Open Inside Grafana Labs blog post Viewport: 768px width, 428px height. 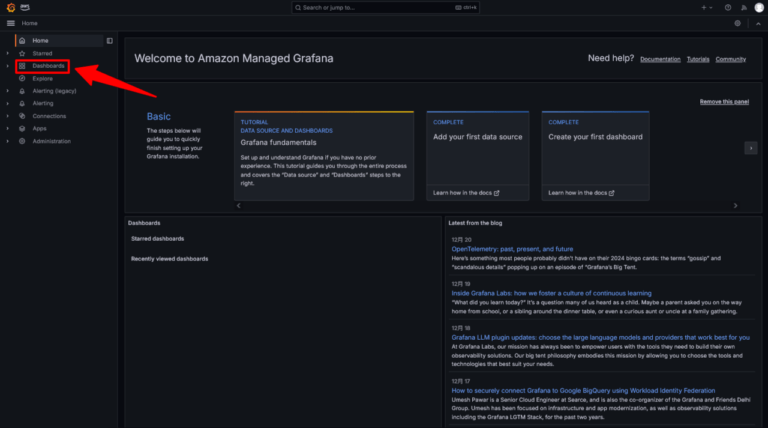(551, 293)
